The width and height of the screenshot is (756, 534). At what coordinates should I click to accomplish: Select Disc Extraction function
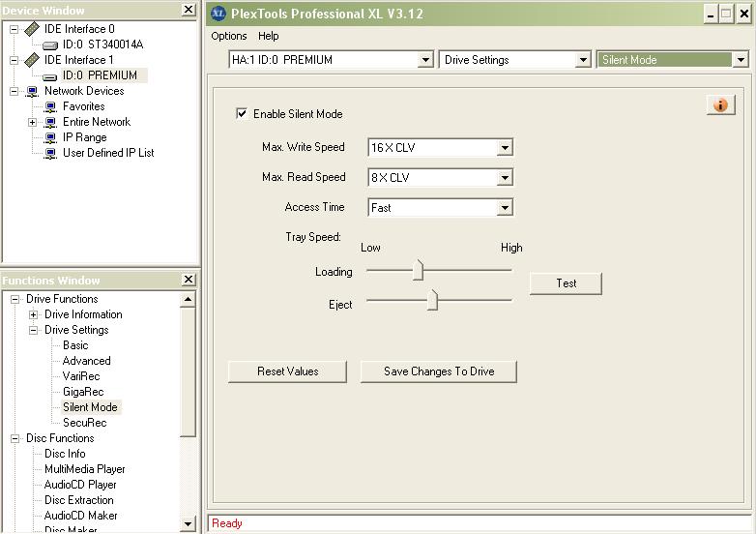click(79, 500)
